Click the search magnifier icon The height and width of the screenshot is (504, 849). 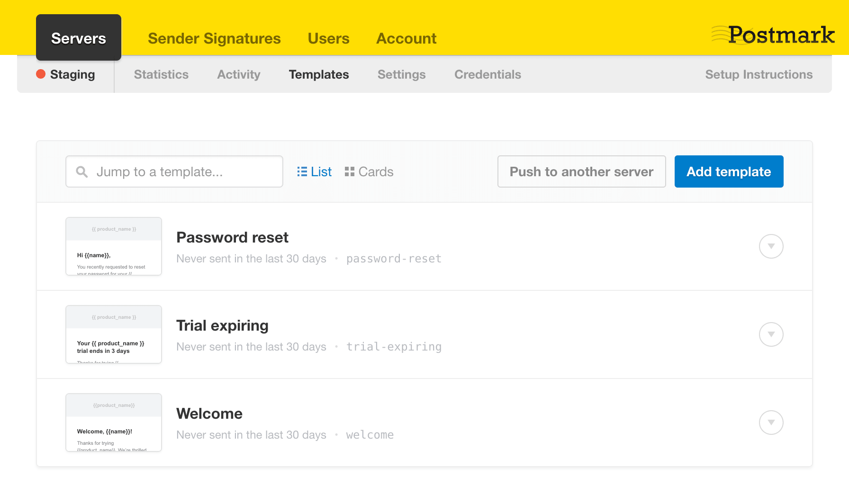tap(81, 171)
